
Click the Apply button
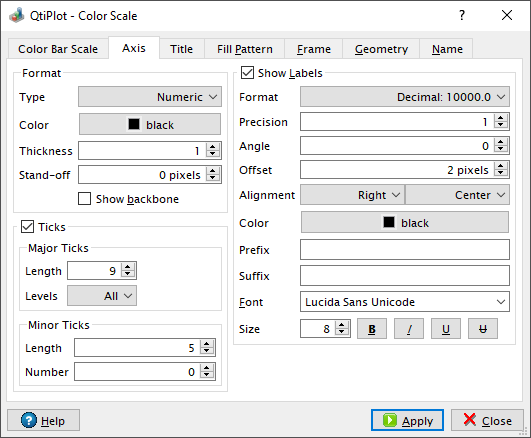[407, 420]
